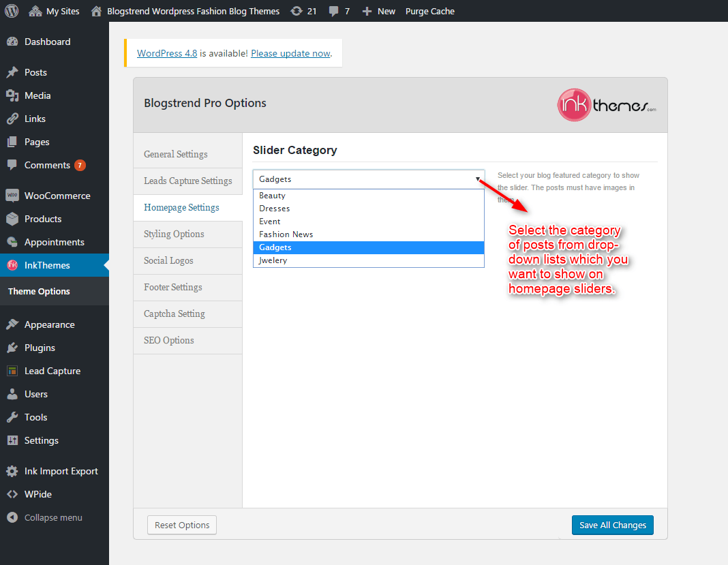Click Please update now link

tap(290, 53)
